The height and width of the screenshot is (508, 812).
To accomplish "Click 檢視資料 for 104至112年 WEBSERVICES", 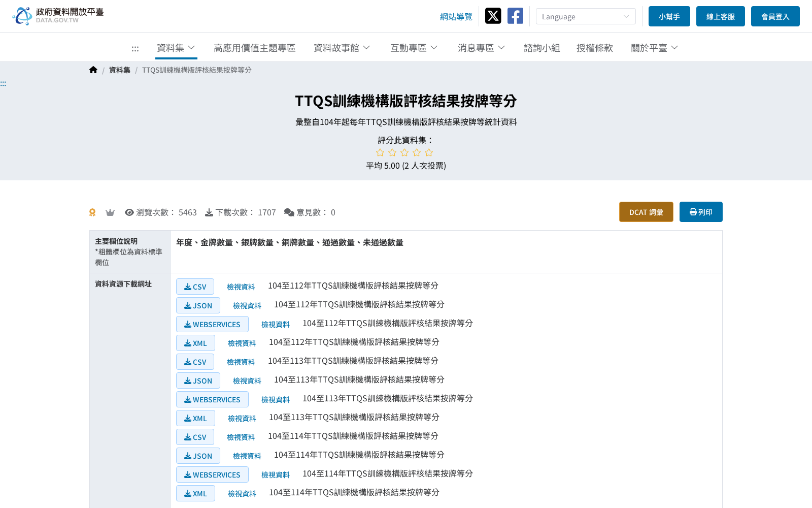I will point(276,325).
